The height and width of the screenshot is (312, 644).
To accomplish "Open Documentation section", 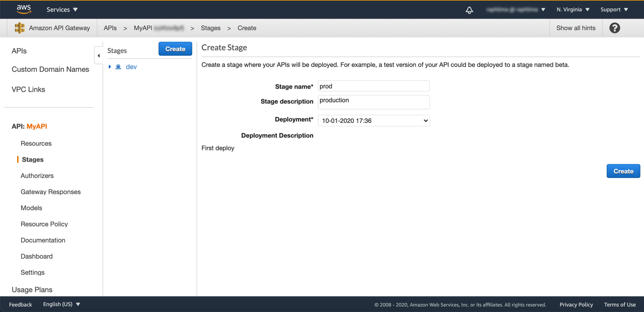I will (43, 240).
